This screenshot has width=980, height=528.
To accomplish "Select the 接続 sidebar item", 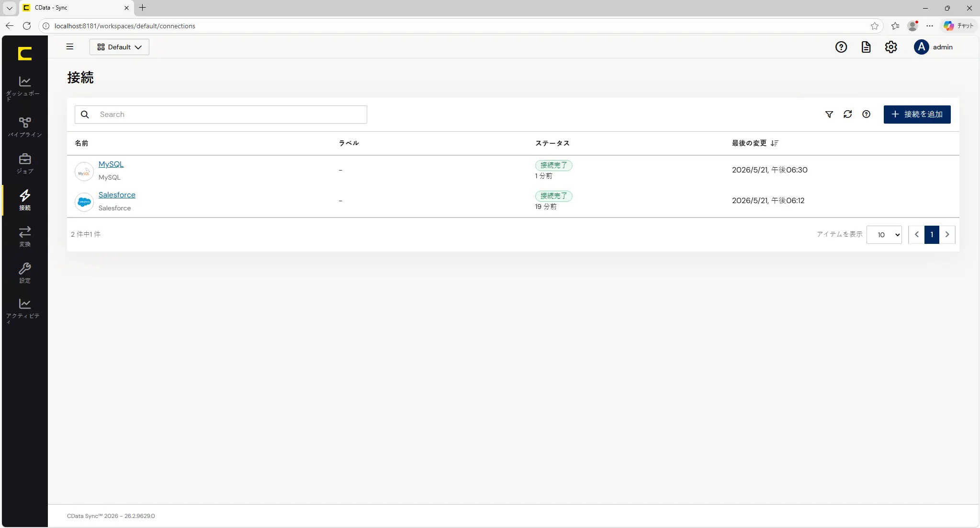I will pos(24,200).
